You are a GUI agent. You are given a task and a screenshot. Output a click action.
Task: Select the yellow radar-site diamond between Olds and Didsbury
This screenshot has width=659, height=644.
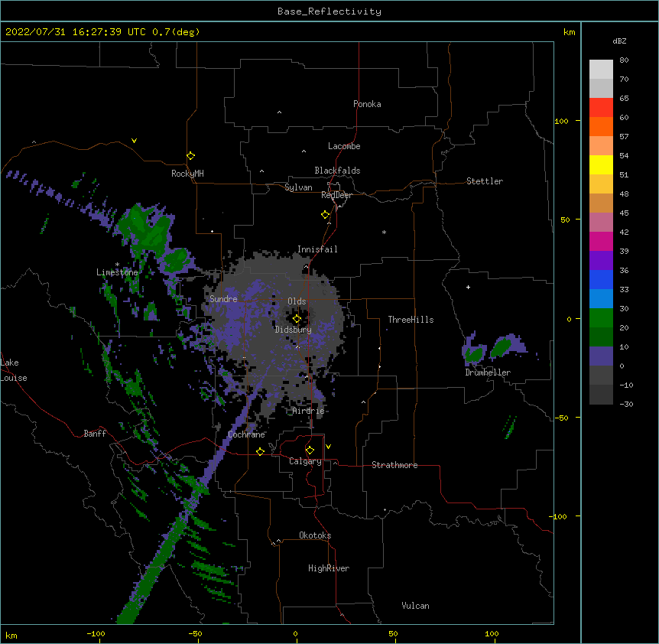pyautogui.click(x=297, y=319)
